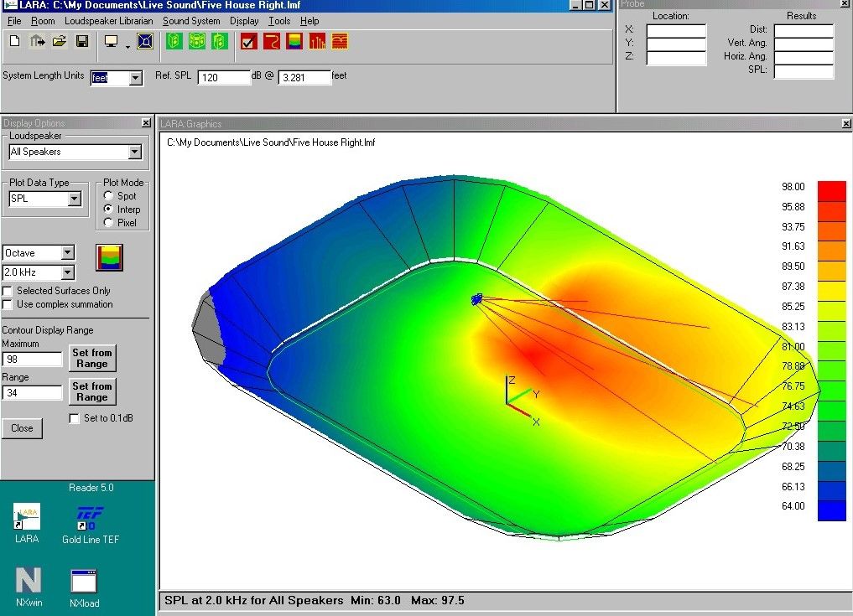Click the red checkmark toolbar icon
Viewport: 853px width, 616px height.
point(248,41)
